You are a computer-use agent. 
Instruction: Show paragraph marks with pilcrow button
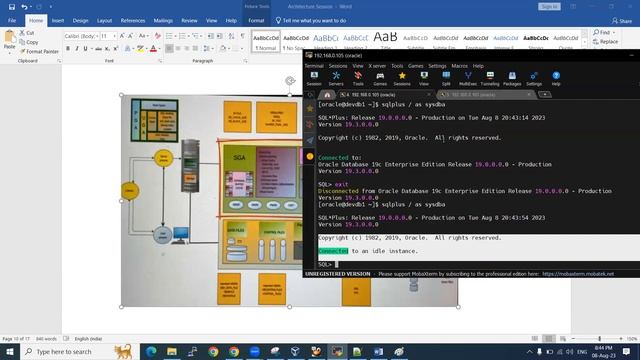[242, 36]
